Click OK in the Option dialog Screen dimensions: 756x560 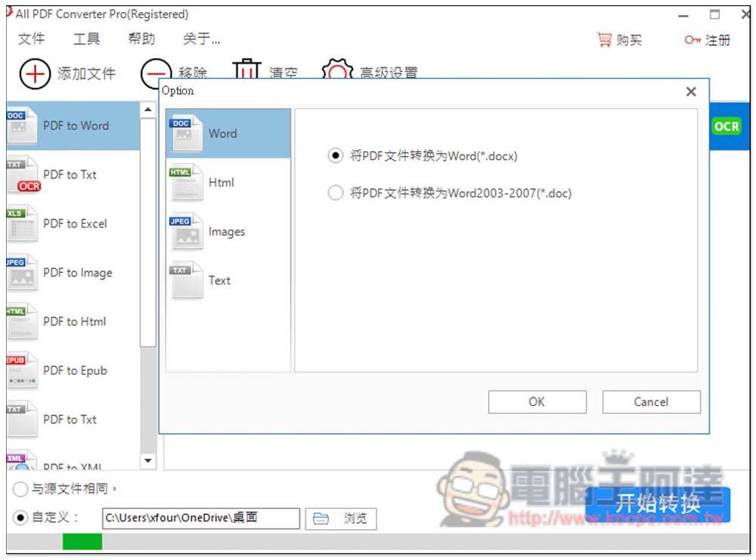pyautogui.click(x=537, y=402)
